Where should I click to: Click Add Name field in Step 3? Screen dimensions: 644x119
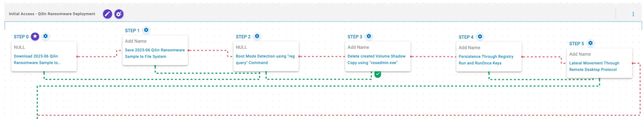(x=358, y=47)
